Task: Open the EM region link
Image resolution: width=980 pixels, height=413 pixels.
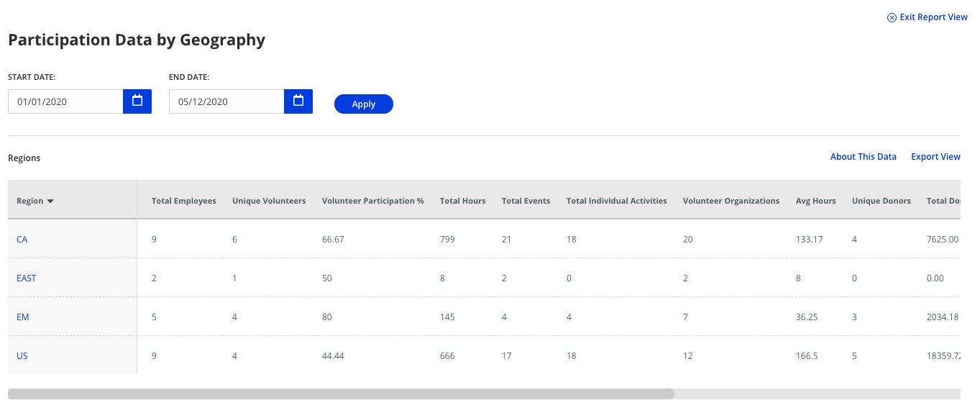Action: coord(23,317)
